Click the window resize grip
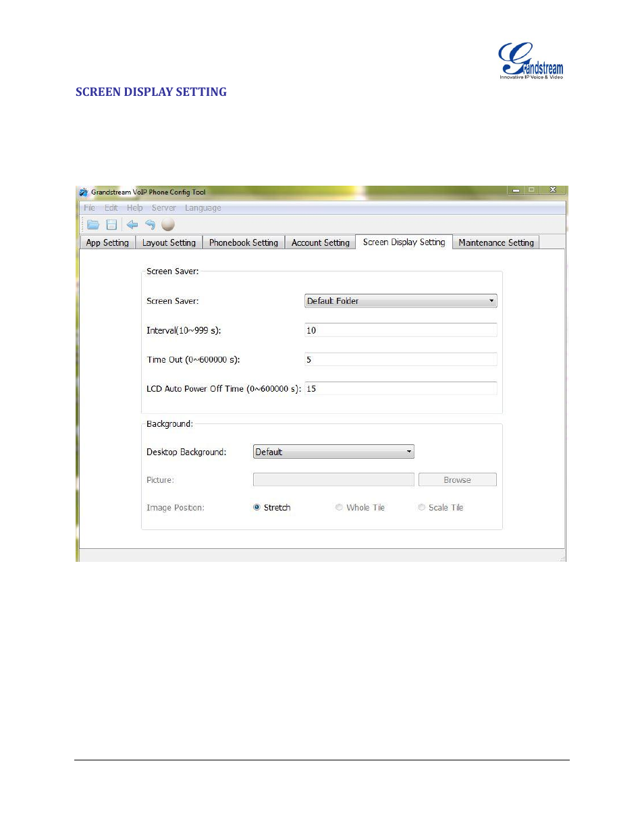Image resolution: width=644 pixels, height=834 pixels. pos(562,558)
